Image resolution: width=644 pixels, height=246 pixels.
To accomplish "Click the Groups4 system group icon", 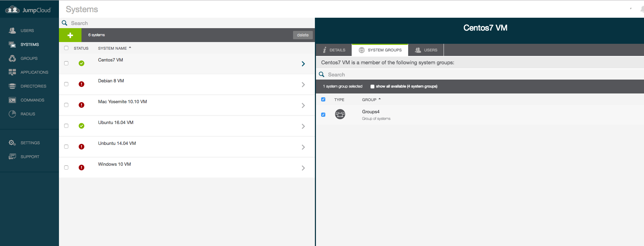I will (x=340, y=114).
